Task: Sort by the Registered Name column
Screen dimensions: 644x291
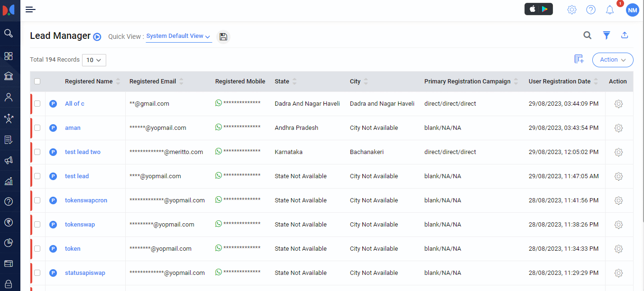Action: point(118,82)
